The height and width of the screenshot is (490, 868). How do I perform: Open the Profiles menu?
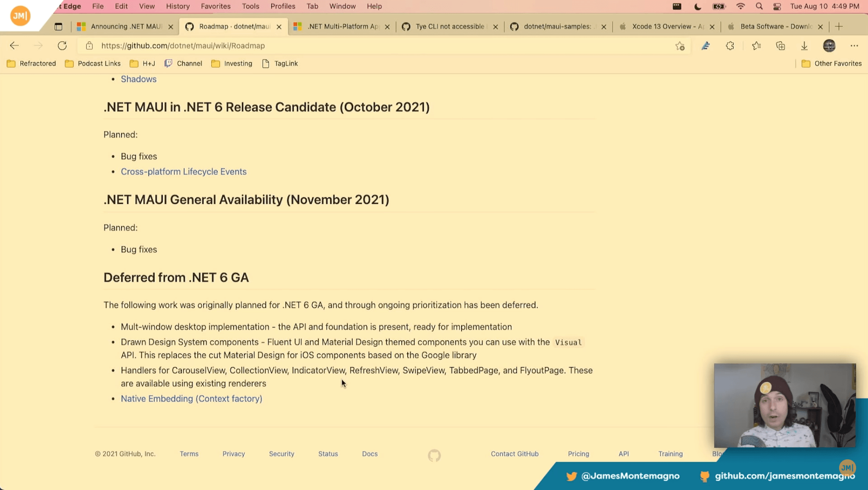click(283, 6)
